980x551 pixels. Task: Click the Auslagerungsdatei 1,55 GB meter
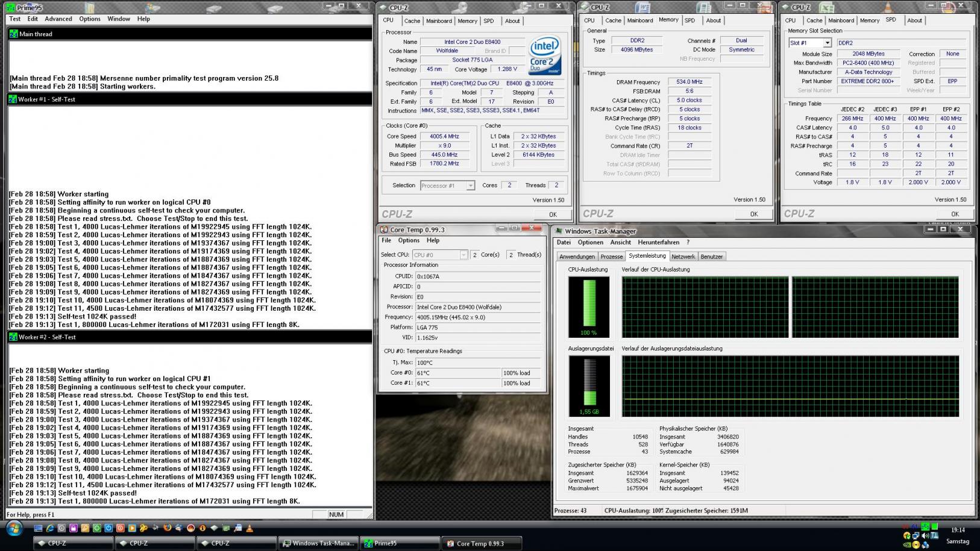click(589, 386)
